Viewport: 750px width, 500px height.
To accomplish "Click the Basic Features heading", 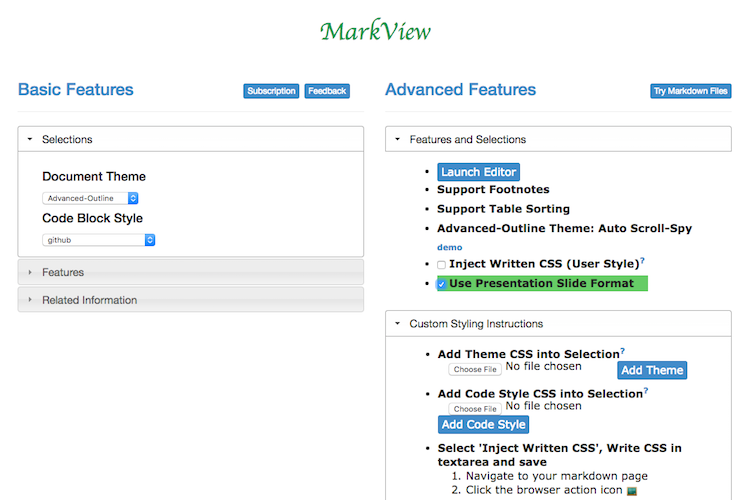I will [76, 89].
